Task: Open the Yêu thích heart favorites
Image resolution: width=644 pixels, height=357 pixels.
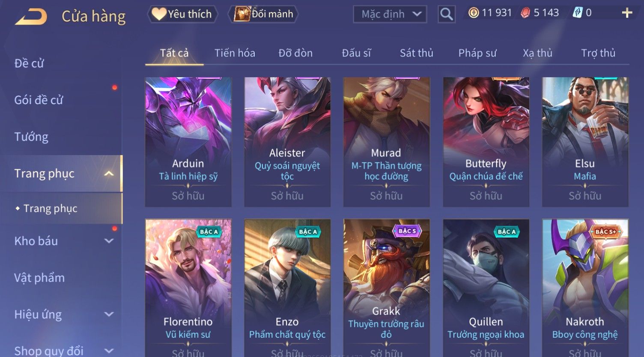Action: pos(182,14)
